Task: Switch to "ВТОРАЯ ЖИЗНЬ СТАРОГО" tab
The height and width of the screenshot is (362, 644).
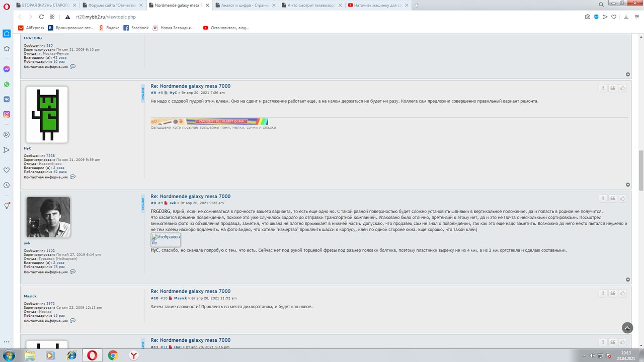Action: [46, 5]
